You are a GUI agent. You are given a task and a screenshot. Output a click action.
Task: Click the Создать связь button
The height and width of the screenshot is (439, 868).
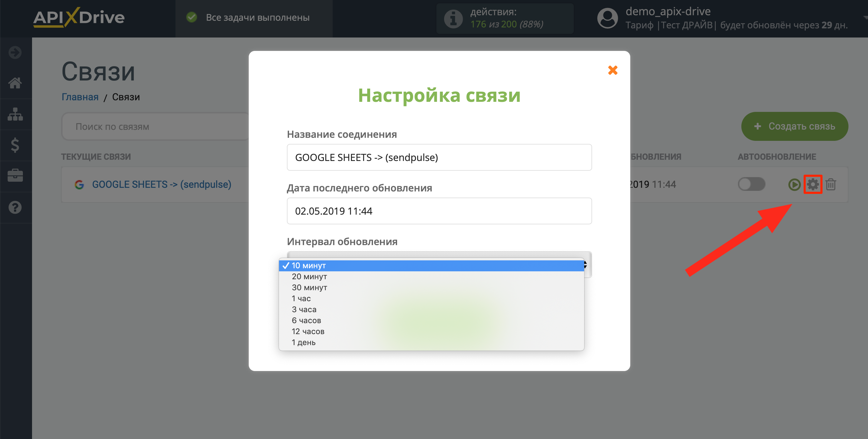point(794,126)
